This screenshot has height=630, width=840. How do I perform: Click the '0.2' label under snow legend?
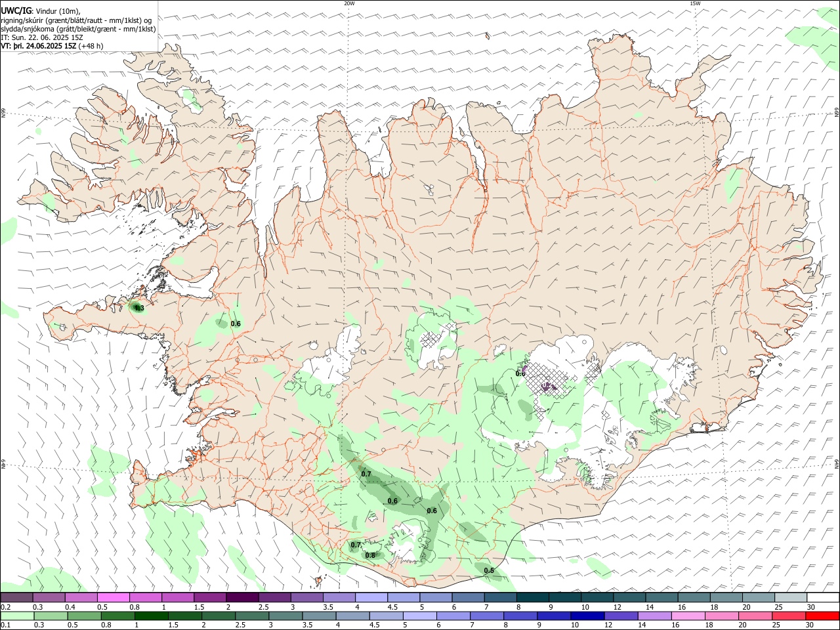point(6,607)
